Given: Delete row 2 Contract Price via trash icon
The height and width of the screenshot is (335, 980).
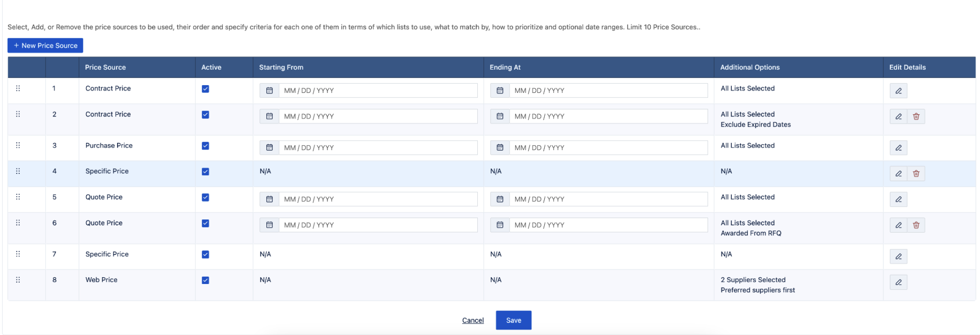Looking at the screenshot, I should [x=916, y=117].
